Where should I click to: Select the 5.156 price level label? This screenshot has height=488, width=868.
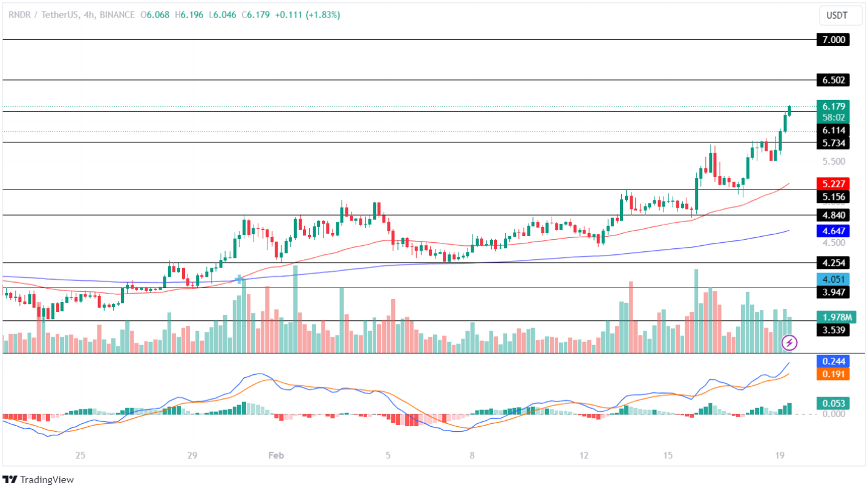(832, 197)
